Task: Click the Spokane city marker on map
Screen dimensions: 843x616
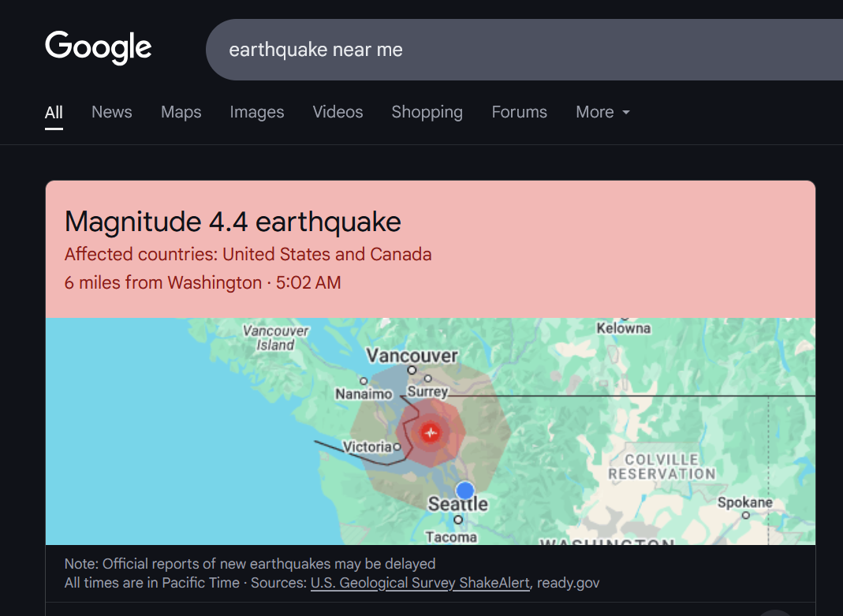Action: tap(746, 515)
